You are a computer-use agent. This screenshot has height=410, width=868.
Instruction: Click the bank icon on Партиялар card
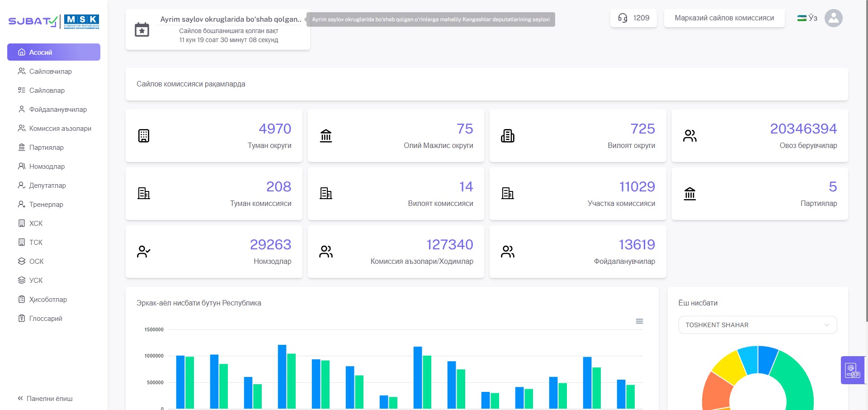(x=690, y=194)
